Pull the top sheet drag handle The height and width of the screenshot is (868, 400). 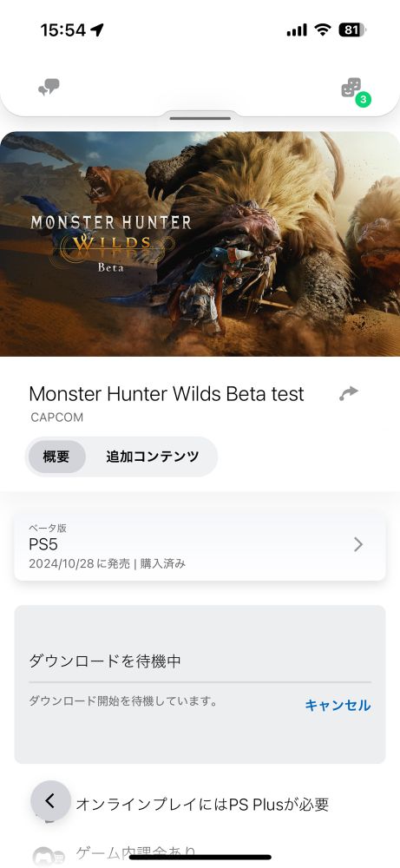coord(200,118)
